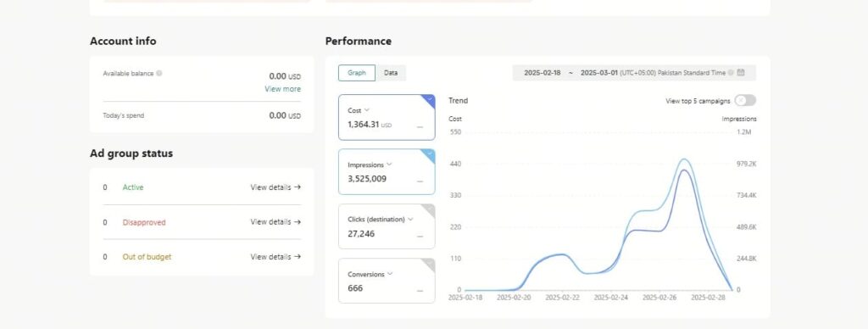Click the time zone info icon

731,73
